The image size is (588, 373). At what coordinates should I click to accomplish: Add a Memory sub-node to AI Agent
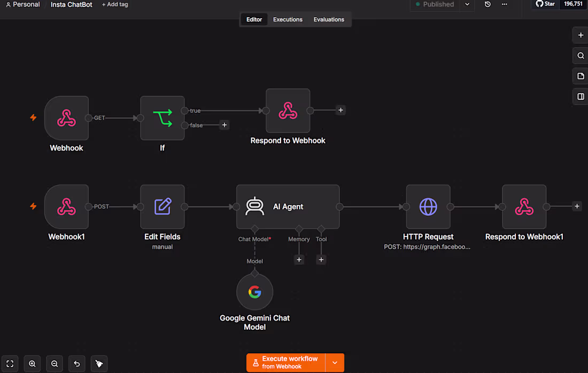pos(299,260)
